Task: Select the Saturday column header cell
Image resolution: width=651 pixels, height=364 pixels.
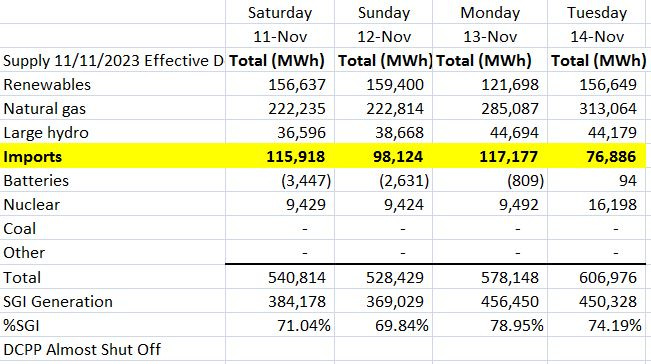Action: coord(280,12)
